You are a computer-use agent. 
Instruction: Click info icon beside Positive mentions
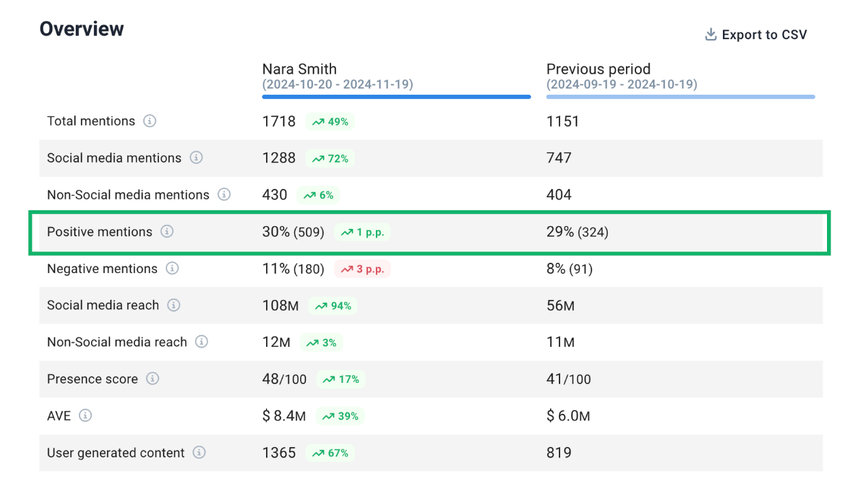(x=167, y=231)
